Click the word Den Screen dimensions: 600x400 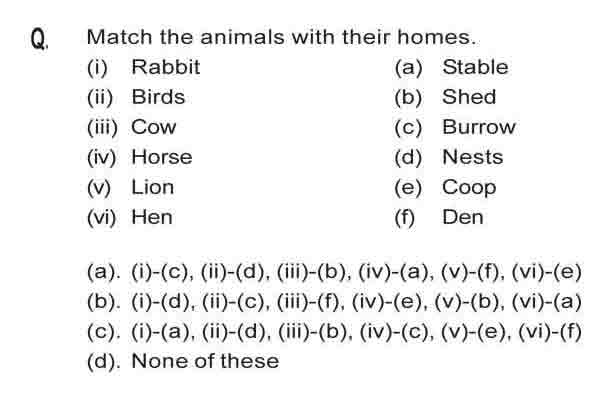463,217
